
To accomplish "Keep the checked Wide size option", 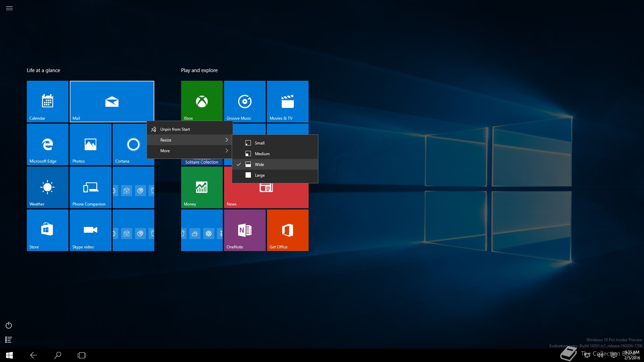I will [260, 164].
